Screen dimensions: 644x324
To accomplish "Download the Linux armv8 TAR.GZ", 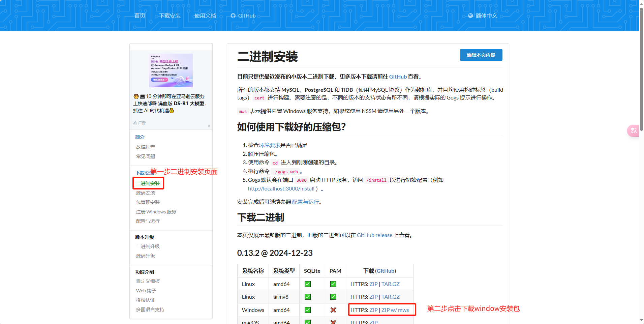I will (x=391, y=297).
